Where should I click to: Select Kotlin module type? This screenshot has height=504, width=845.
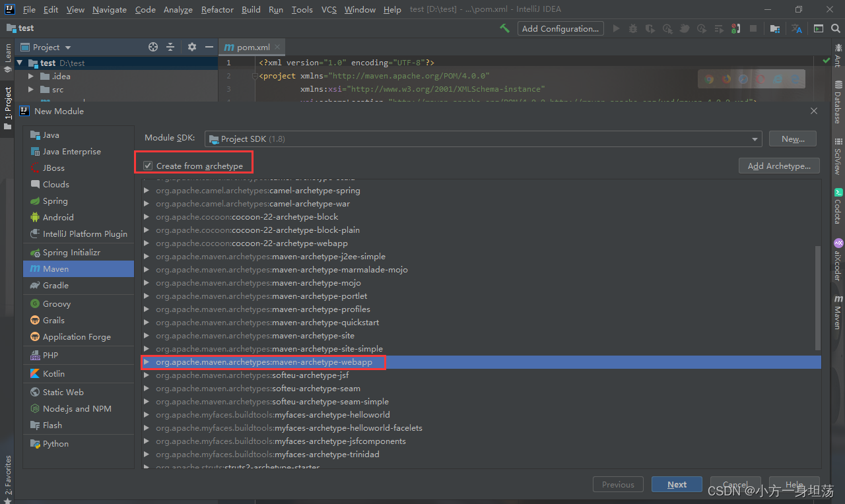79,373
